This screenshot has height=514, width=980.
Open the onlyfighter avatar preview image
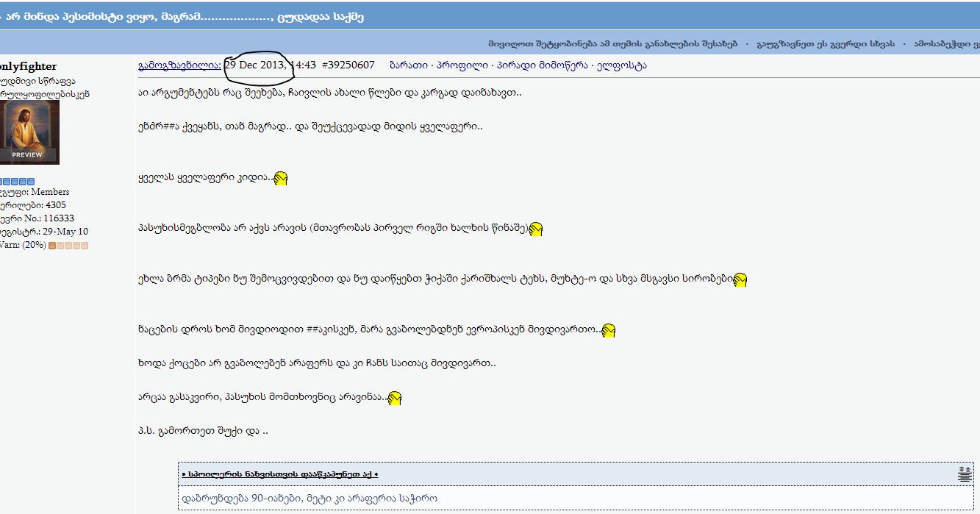coord(29,132)
